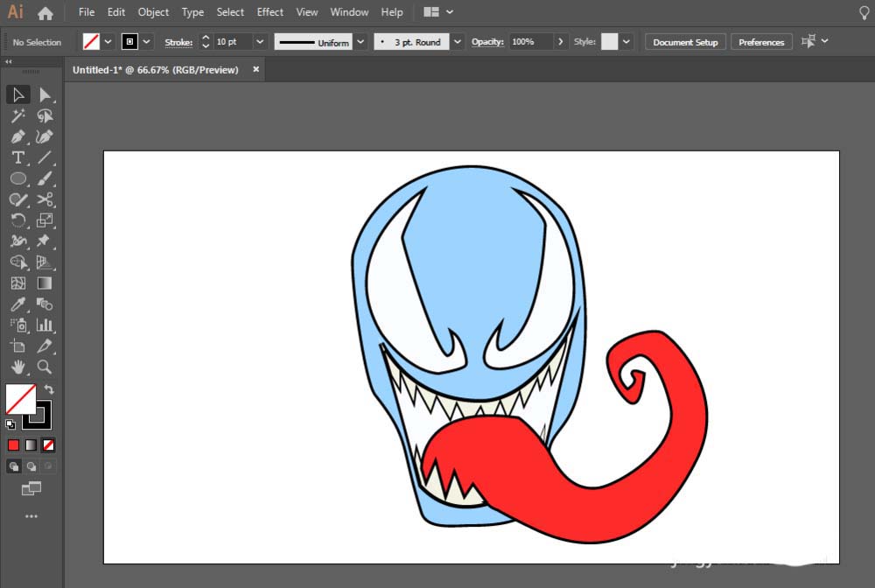Select the Rotate tool
Image resolution: width=875 pixels, height=588 pixels.
(17, 220)
